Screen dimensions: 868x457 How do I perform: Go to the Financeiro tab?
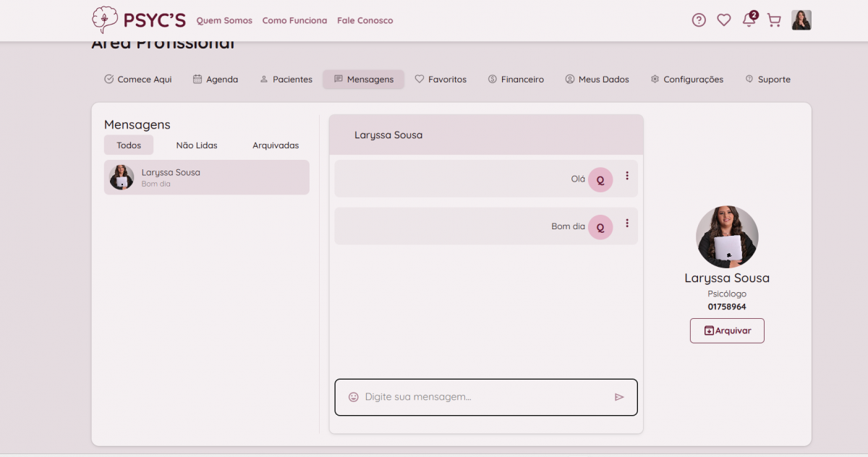coord(516,80)
